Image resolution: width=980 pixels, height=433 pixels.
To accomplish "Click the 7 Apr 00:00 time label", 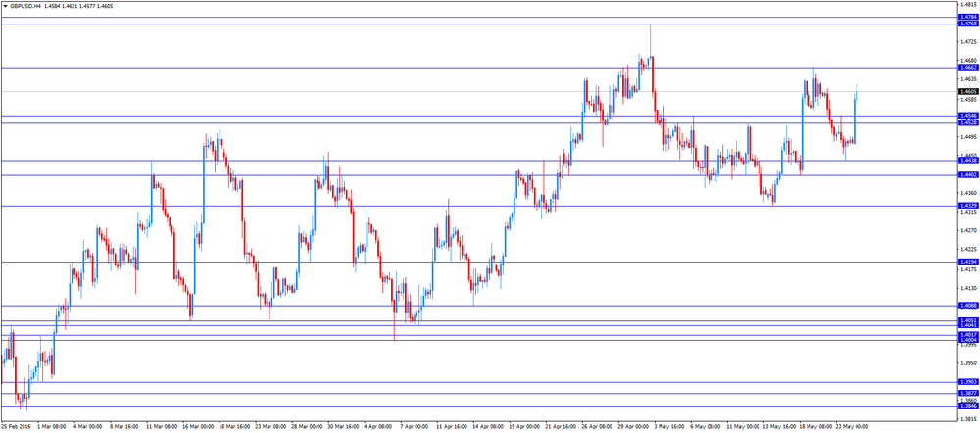I will (414, 427).
